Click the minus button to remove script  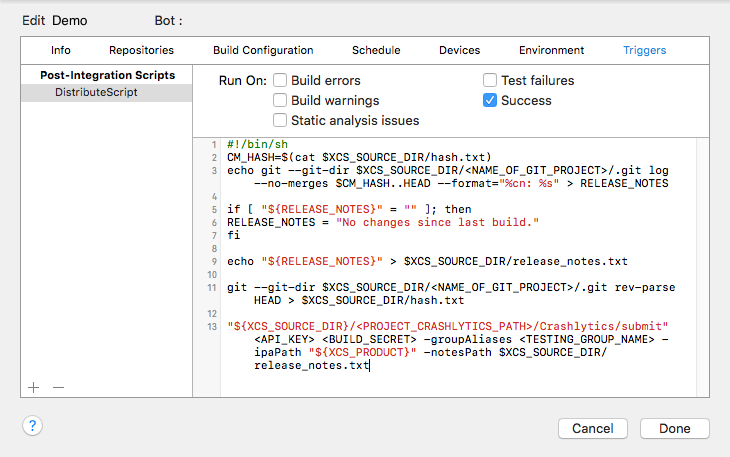(x=58, y=387)
